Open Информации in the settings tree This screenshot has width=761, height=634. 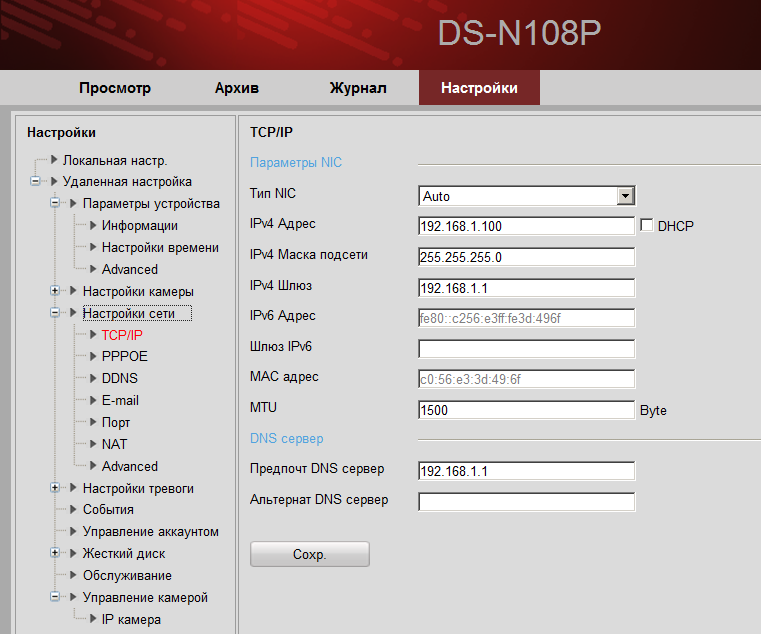click(x=140, y=225)
